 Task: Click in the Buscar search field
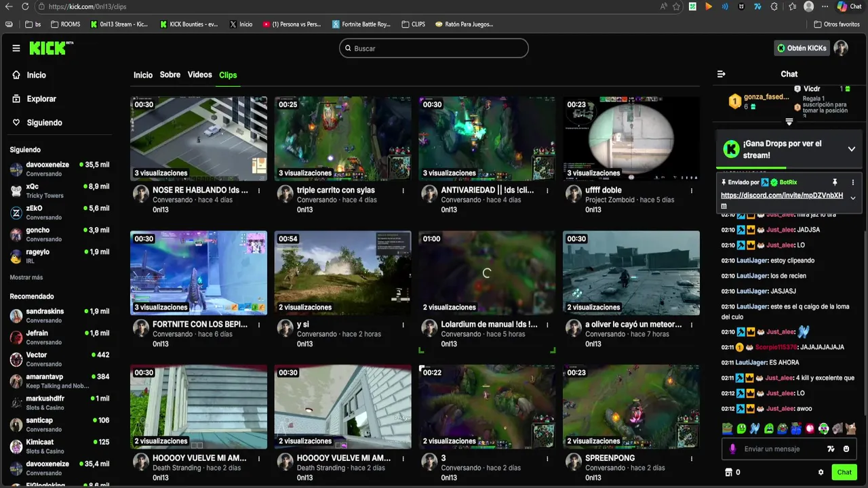[434, 48]
